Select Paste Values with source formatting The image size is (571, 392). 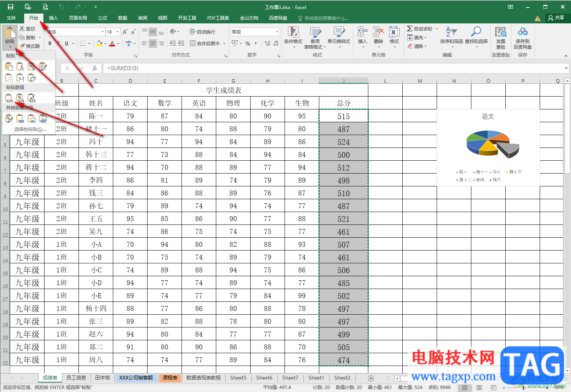click(32, 98)
